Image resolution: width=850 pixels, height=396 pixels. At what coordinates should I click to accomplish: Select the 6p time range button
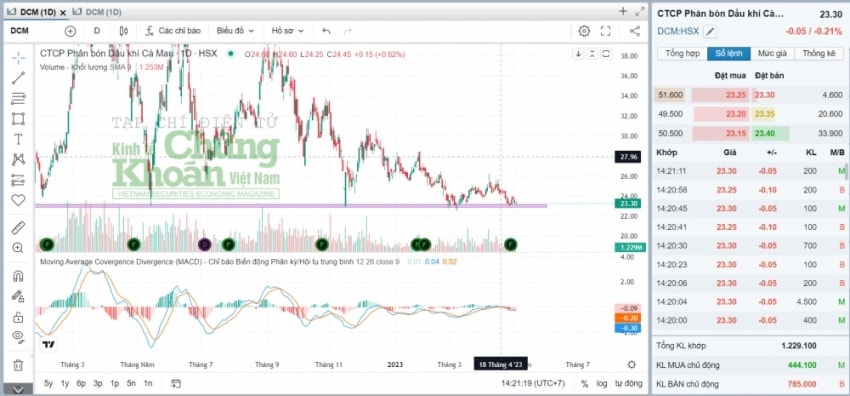pos(81,384)
